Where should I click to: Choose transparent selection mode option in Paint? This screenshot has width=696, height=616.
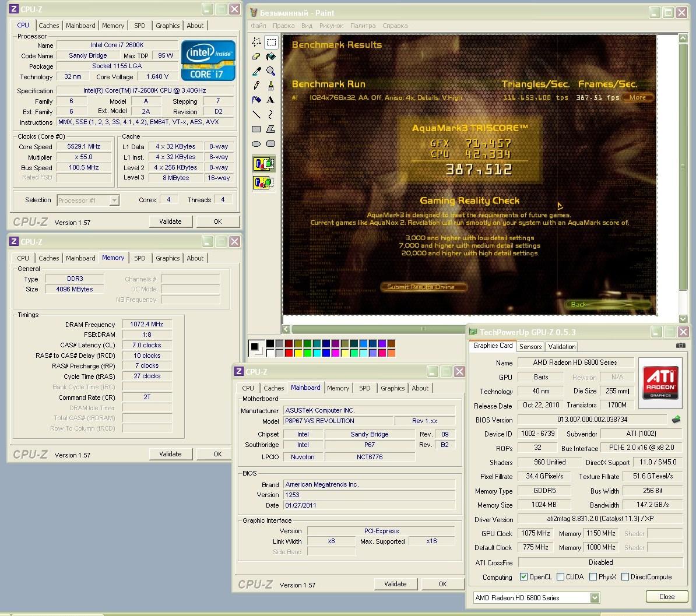tap(263, 182)
